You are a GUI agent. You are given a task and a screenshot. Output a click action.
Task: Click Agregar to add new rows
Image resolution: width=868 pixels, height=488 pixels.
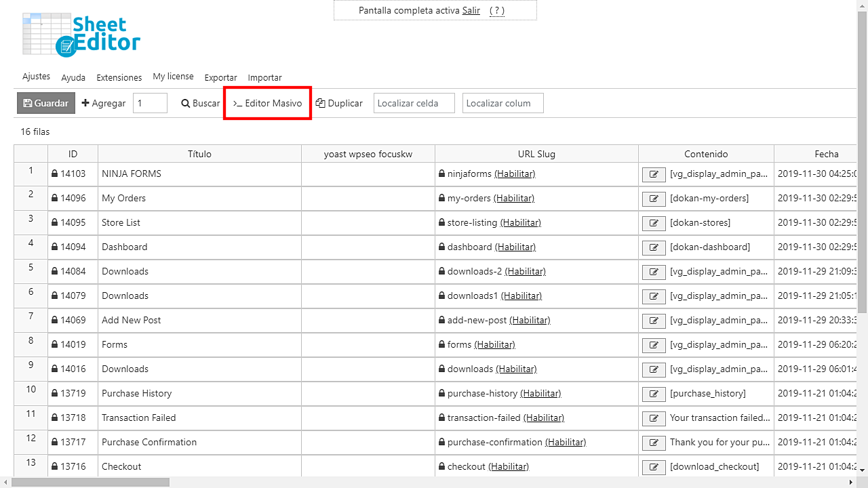(104, 103)
